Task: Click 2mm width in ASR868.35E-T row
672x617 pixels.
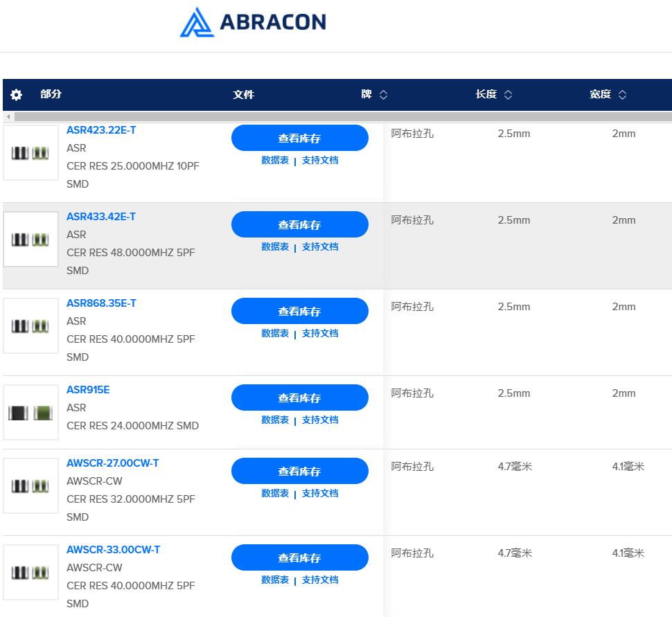Action: pyautogui.click(x=624, y=307)
